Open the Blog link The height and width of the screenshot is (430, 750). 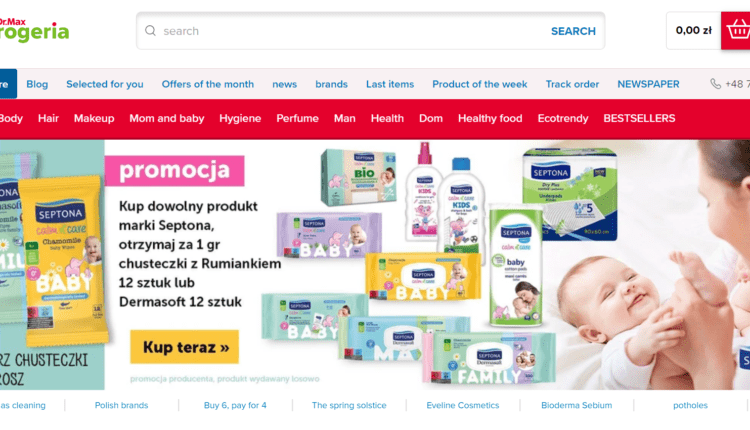(37, 84)
